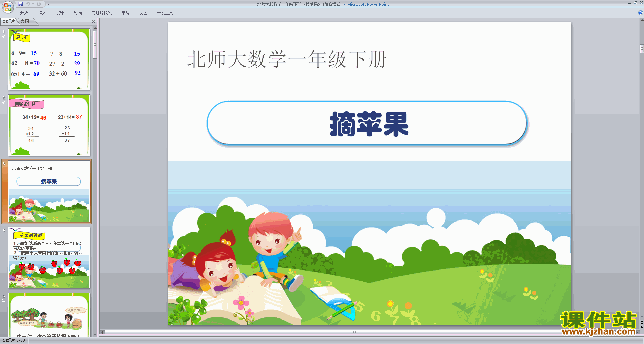The height and width of the screenshot is (344, 644).
Task: Click main editor vertical scroll up arrow
Action: [x=642, y=20]
